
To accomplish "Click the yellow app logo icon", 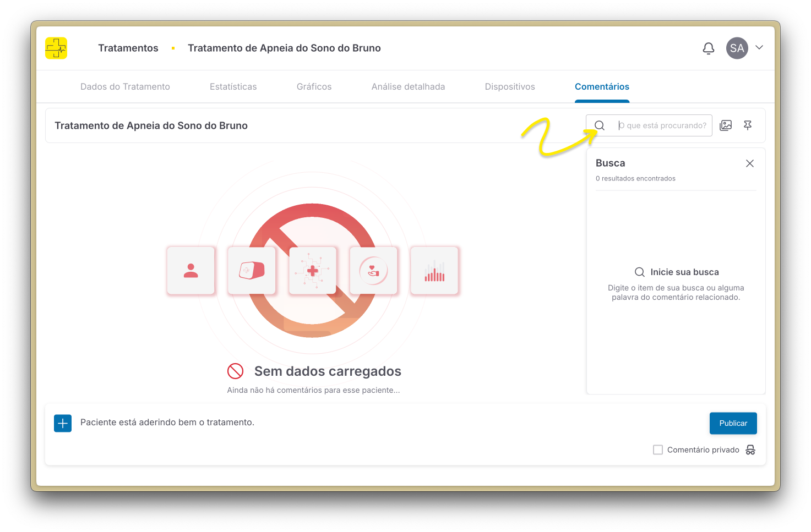I will 56,48.
